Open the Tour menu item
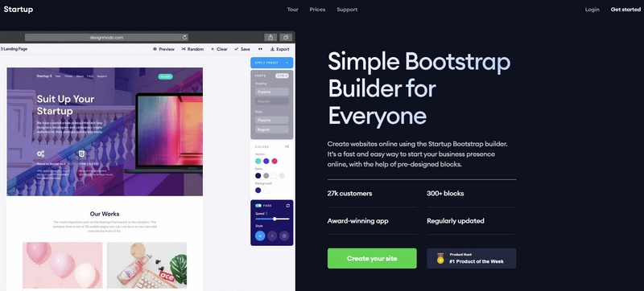Viewport: 644px width, 291px height. [292, 10]
